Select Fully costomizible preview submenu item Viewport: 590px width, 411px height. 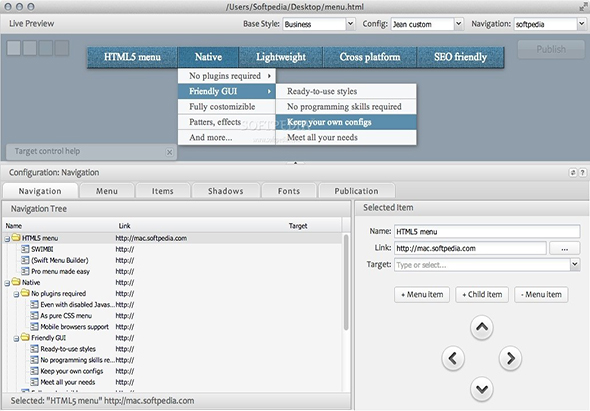[227, 107]
